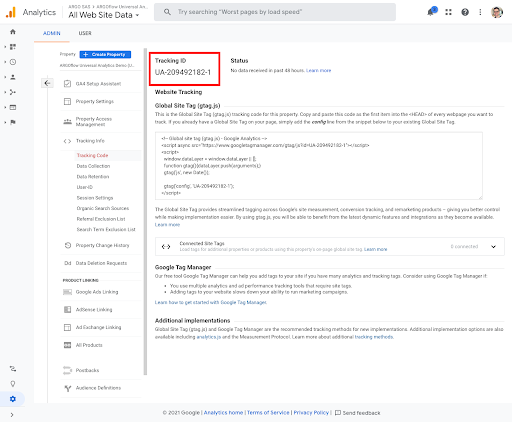This screenshot has width=512, height=422.
Task: Click the All Products icon
Action: [x=67, y=345]
